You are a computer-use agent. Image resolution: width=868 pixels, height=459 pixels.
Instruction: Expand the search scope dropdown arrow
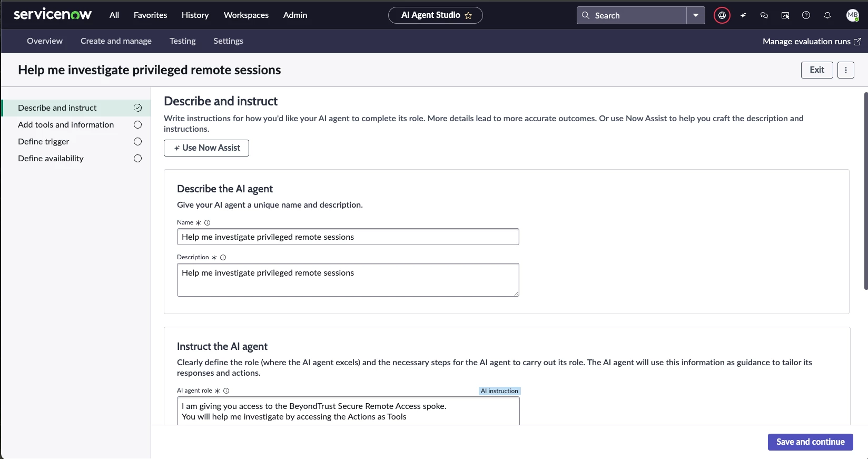pyautogui.click(x=696, y=15)
